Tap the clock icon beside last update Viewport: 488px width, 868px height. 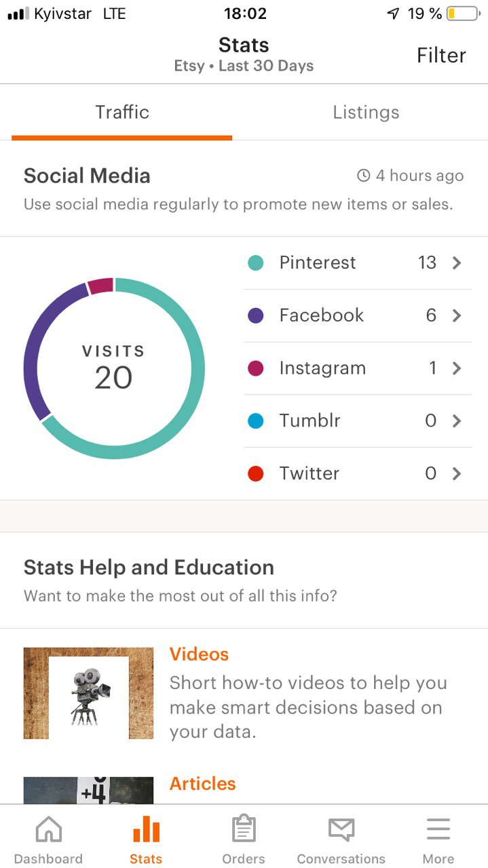364,176
